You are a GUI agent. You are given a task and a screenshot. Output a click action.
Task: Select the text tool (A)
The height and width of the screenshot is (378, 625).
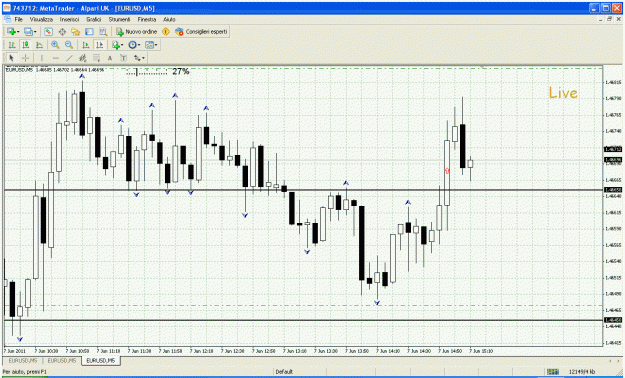coord(110,58)
